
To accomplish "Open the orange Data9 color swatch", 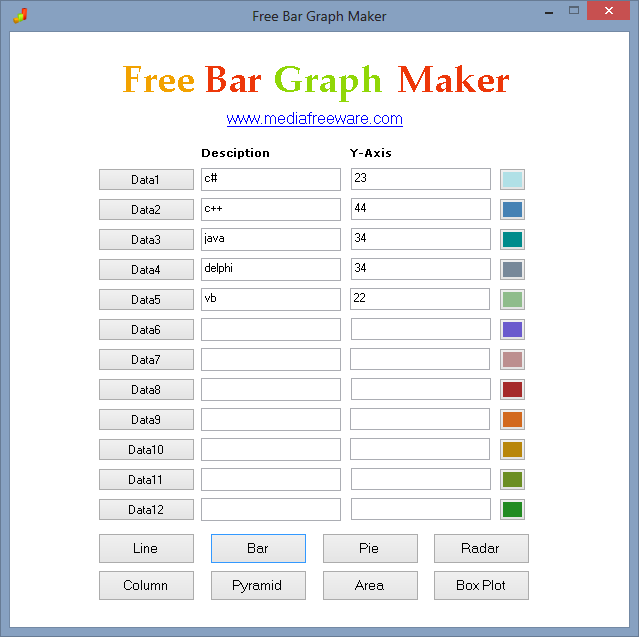I will tap(512, 420).
